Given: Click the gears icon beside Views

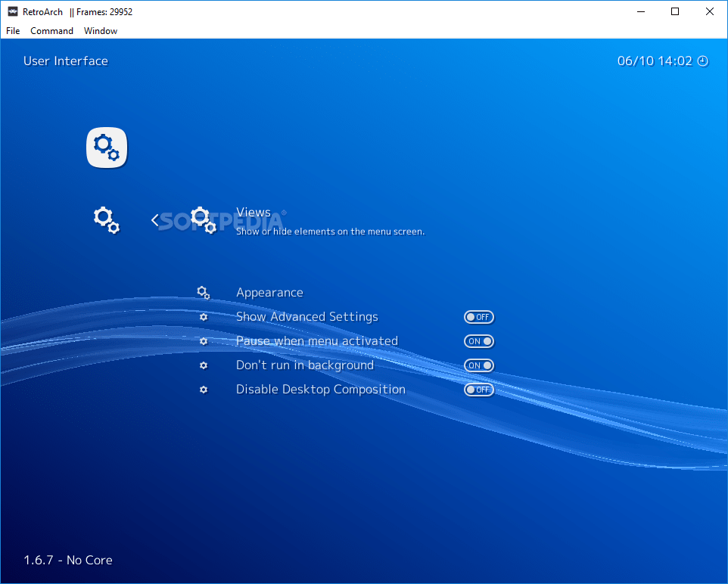Looking at the screenshot, I should point(204,220).
